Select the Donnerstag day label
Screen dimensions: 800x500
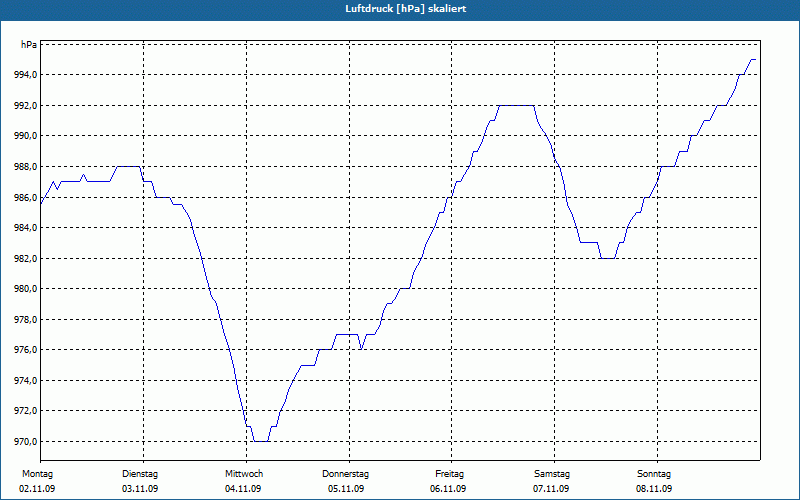(x=345, y=474)
